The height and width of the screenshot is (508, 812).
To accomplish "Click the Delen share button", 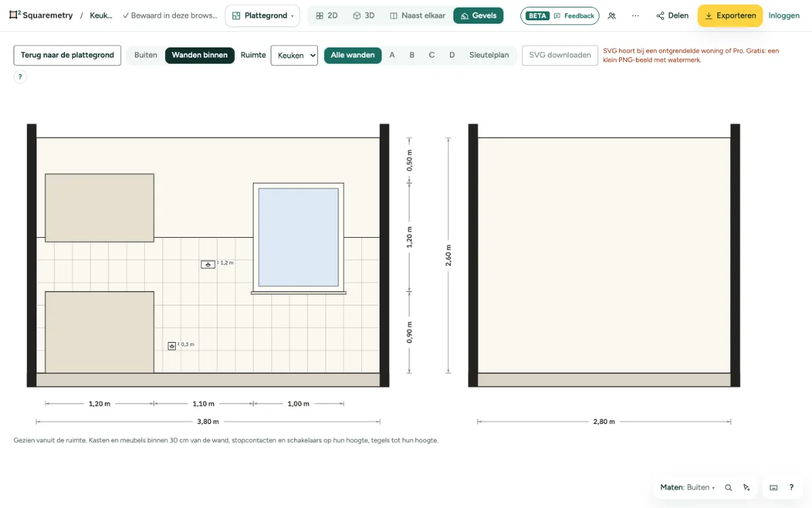I will click(673, 16).
